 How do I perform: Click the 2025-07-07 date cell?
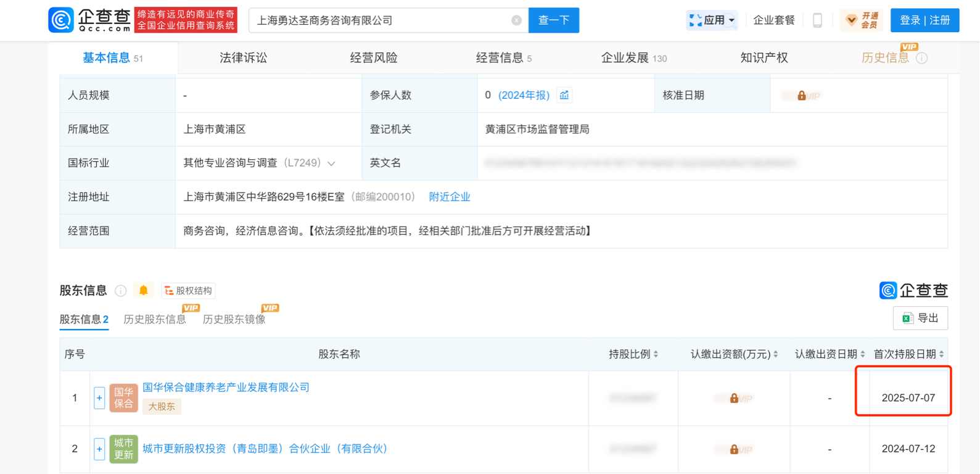(x=908, y=398)
